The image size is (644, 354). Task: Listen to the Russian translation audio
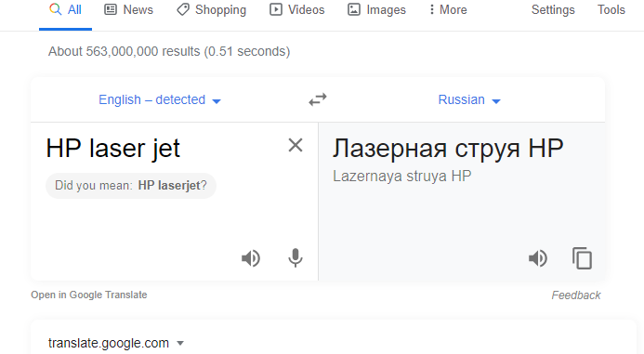(x=538, y=258)
